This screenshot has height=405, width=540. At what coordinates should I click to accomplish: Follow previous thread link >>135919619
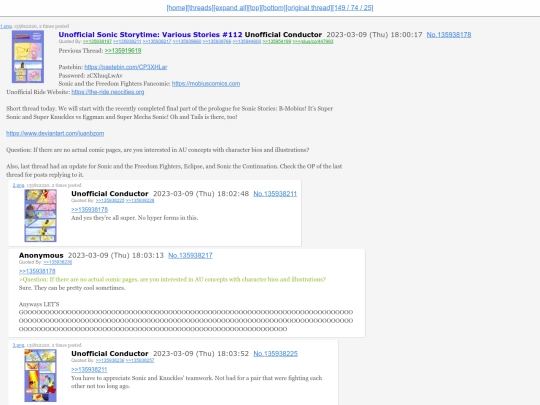point(123,51)
